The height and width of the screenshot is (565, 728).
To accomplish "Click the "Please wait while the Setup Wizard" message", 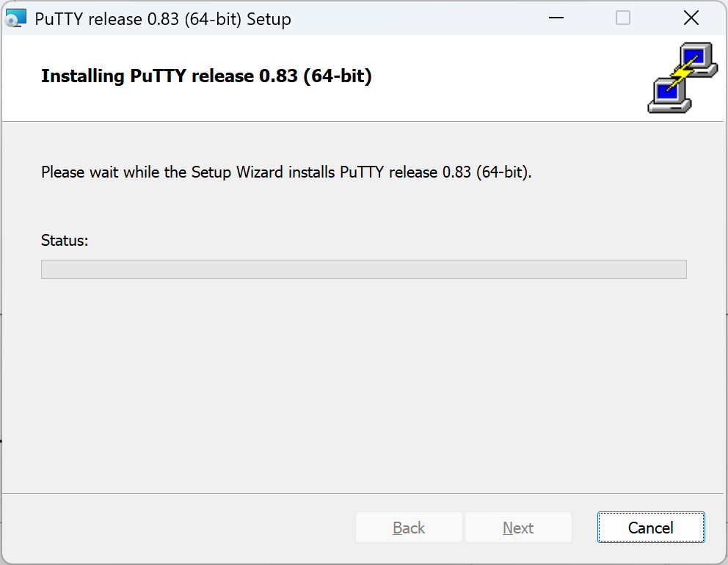I will [x=285, y=173].
